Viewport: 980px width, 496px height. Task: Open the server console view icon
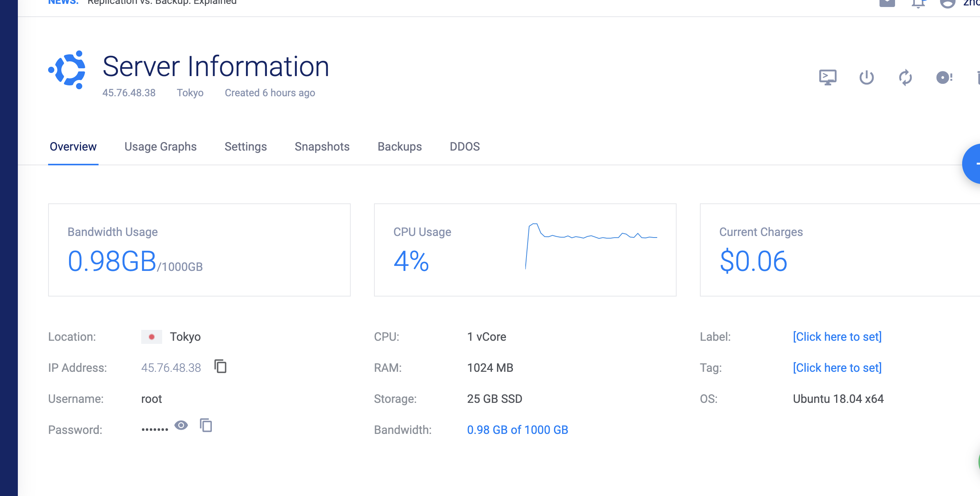tap(828, 77)
